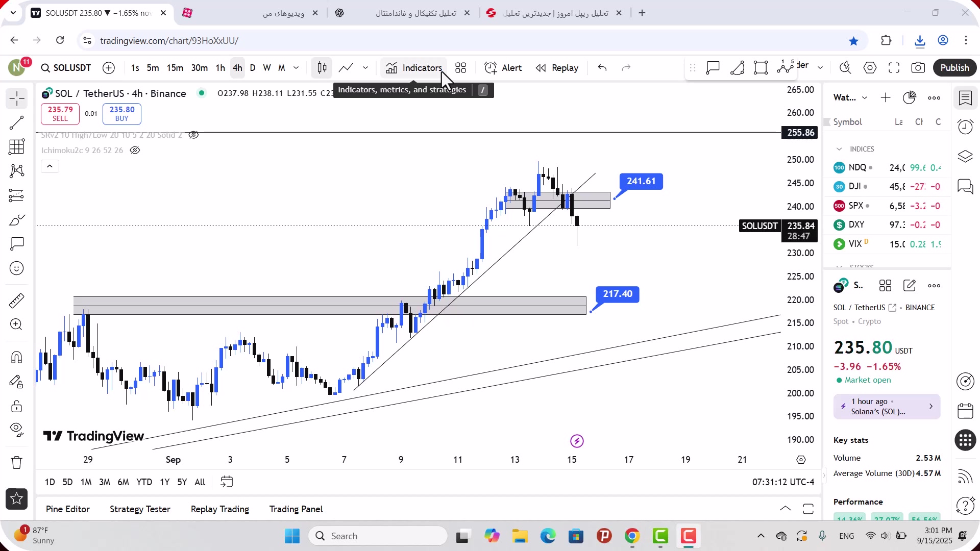Take a chart snapshot with camera
This screenshot has width=980, height=551.
coord(918,68)
